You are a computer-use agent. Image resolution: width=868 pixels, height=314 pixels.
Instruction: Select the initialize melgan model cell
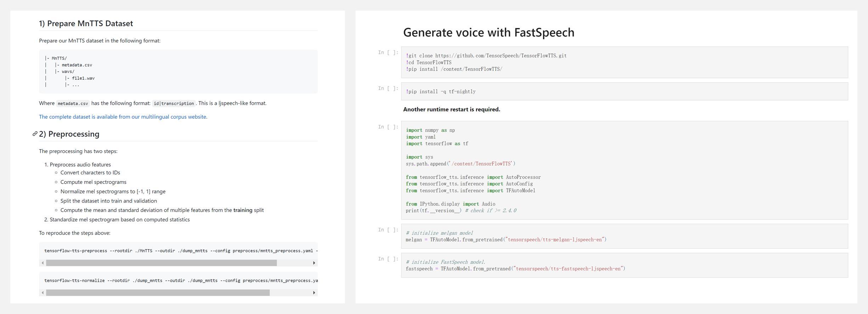(x=624, y=236)
